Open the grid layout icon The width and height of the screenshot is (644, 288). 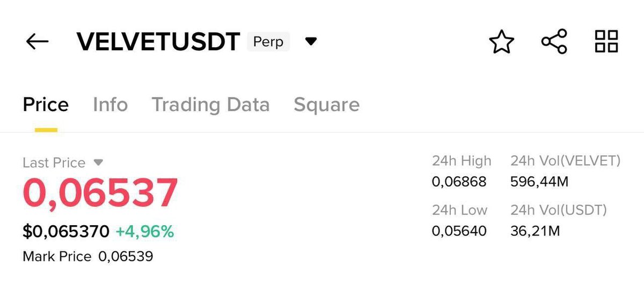(606, 41)
